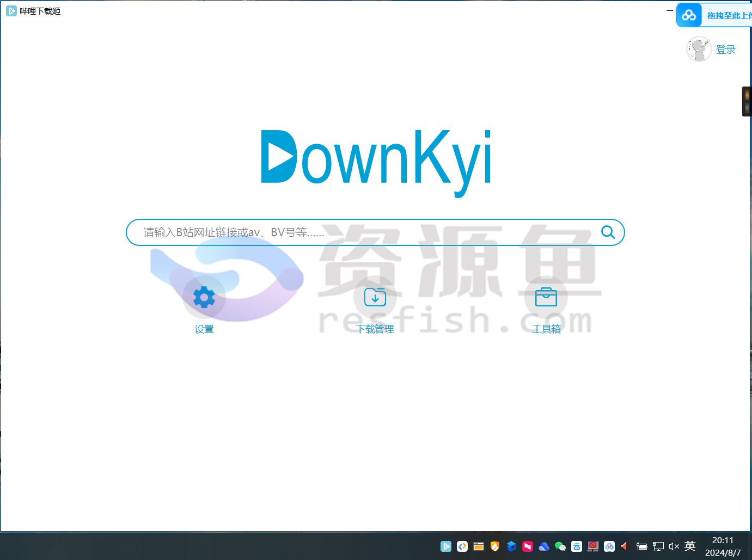
Task: Click the 设置 label under the gear
Action: [x=204, y=329]
